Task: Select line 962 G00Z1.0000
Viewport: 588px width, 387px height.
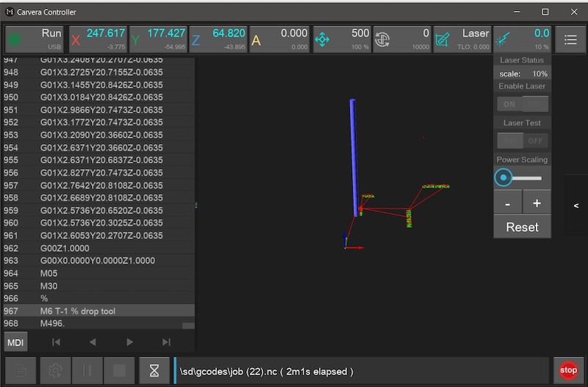Action: pos(99,248)
